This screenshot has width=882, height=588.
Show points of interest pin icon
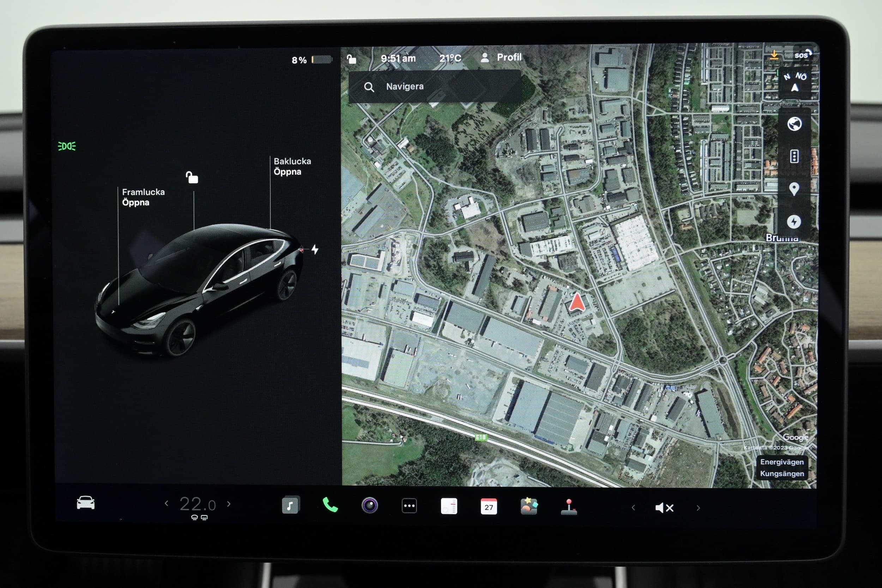click(794, 189)
